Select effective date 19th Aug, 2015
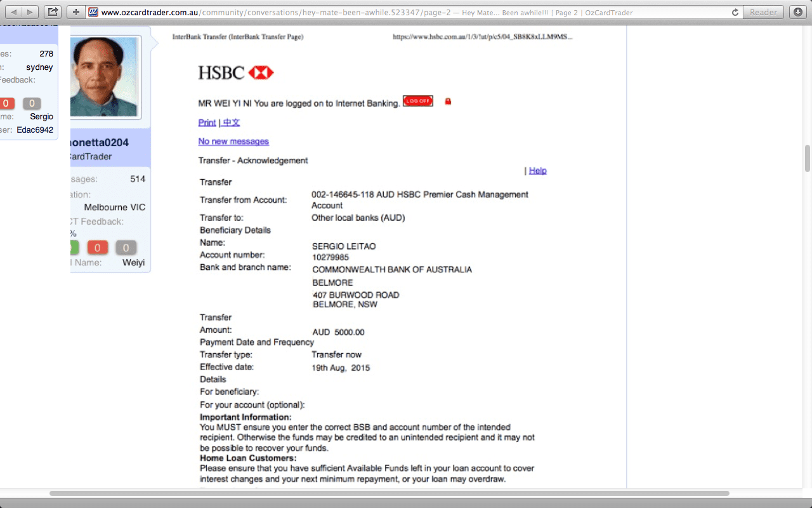 [x=341, y=368]
